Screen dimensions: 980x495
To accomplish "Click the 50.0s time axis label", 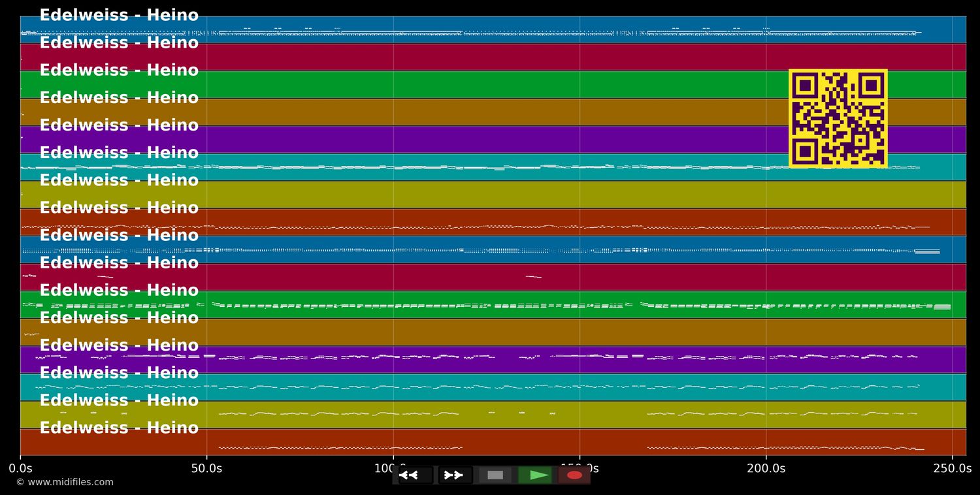I will coord(206,468).
